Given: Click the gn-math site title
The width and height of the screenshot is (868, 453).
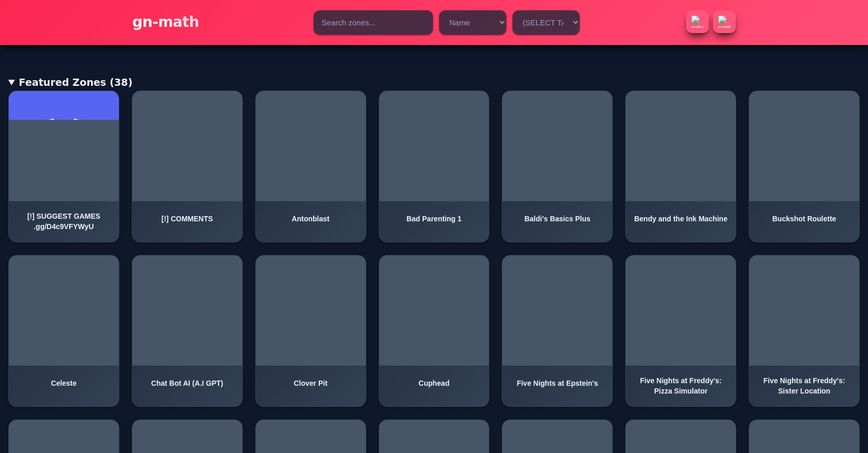Looking at the screenshot, I should pyautogui.click(x=165, y=22).
